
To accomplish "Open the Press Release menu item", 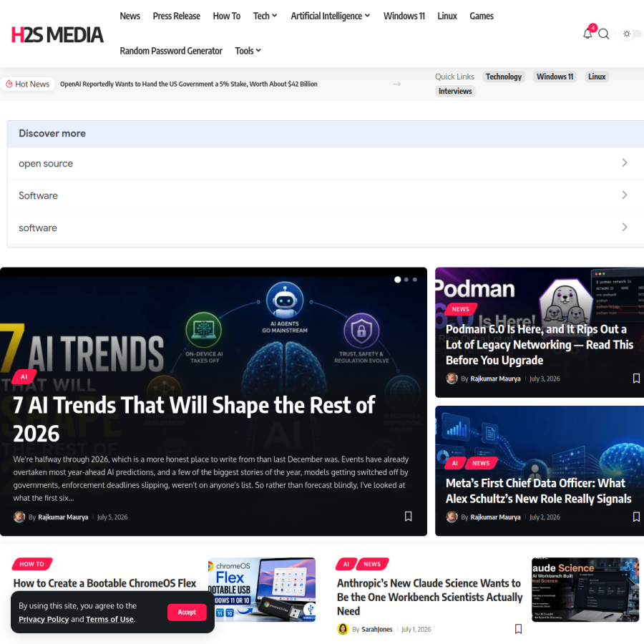I will point(176,16).
